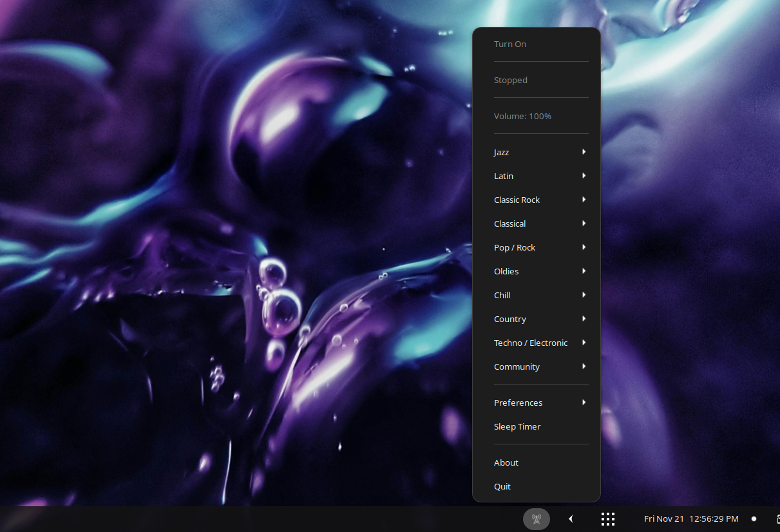The width and height of the screenshot is (780, 532).
Task: Click the radio tower tray icon
Action: tap(537, 519)
